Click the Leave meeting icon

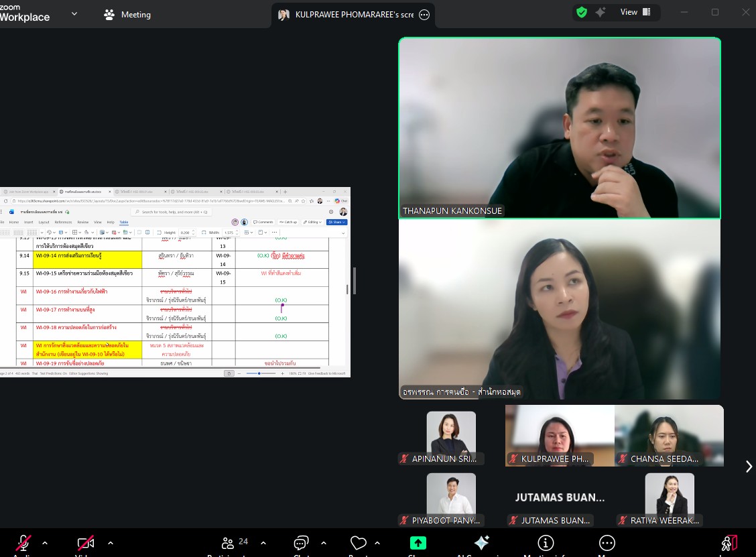tap(729, 543)
